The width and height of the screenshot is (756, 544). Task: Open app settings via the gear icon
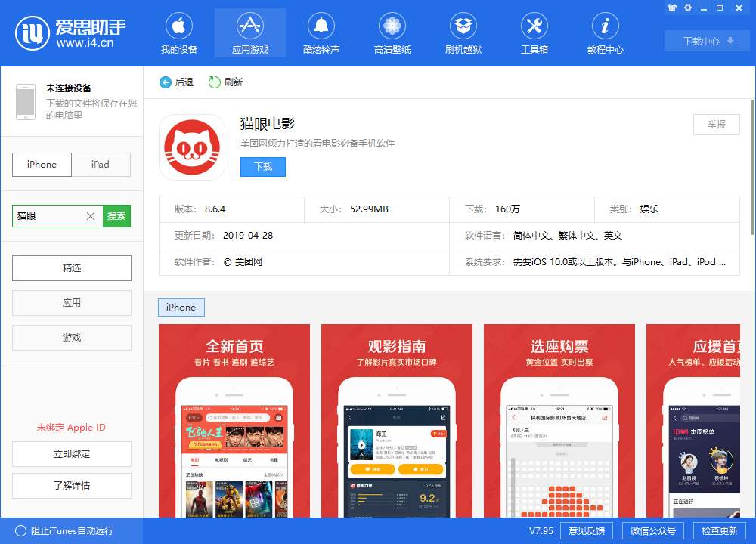pos(688,8)
